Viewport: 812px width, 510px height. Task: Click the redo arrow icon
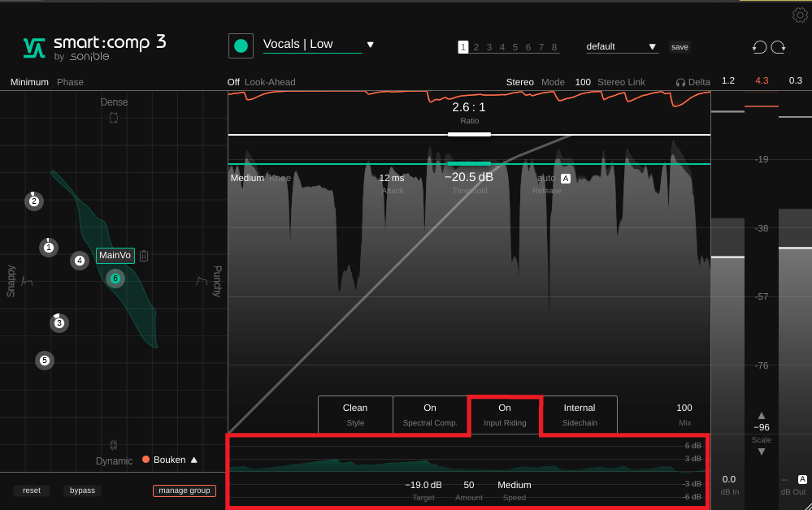(x=779, y=47)
